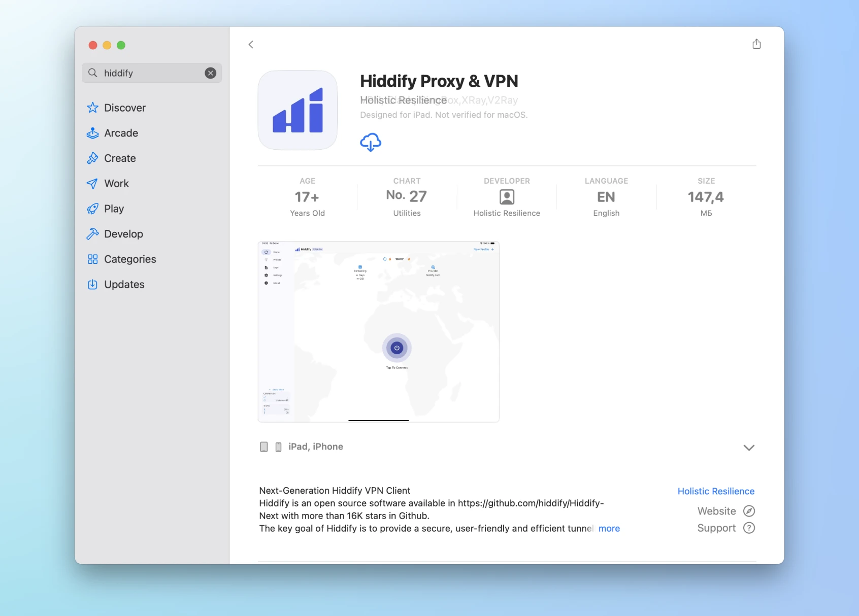The width and height of the screenshot is (859, 616).
Task: Go back using the chevron arrow
Action: click(x=251, y=45)
